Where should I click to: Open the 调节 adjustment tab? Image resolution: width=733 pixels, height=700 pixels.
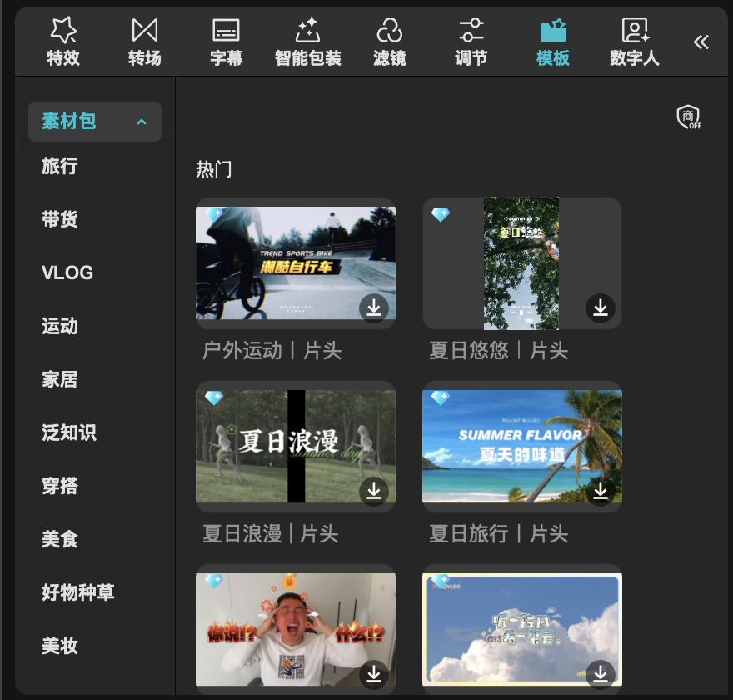pyautogui.click(x=471, y=42)
